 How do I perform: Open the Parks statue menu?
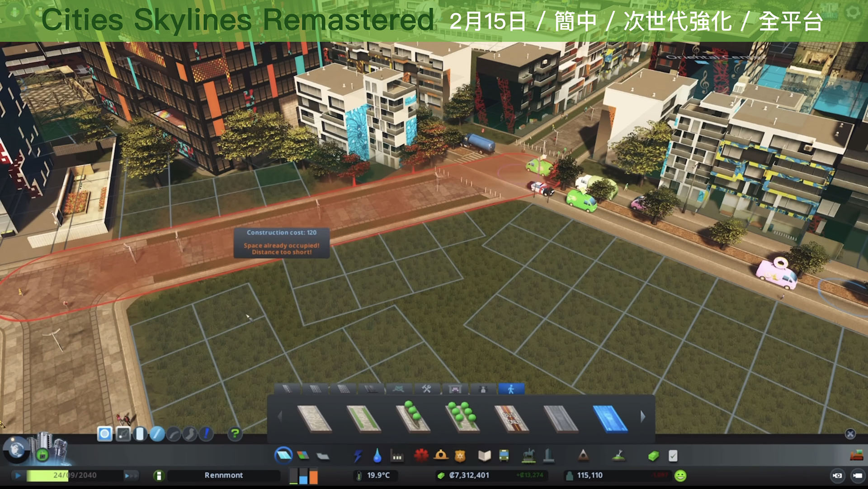[x=528, y=456]
